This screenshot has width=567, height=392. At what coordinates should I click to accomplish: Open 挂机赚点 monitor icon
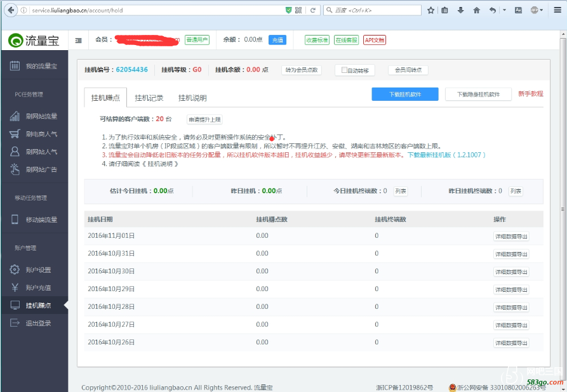(15, 305)
